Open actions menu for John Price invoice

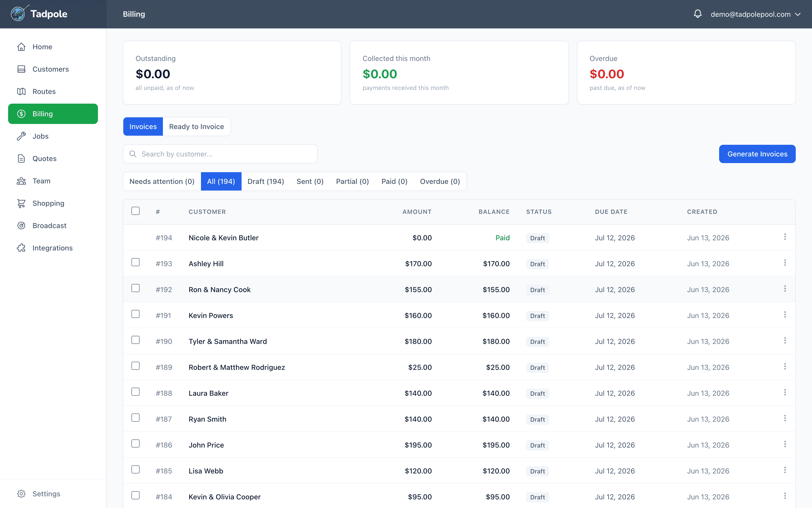pyautogui.click(x=785, y=444)
